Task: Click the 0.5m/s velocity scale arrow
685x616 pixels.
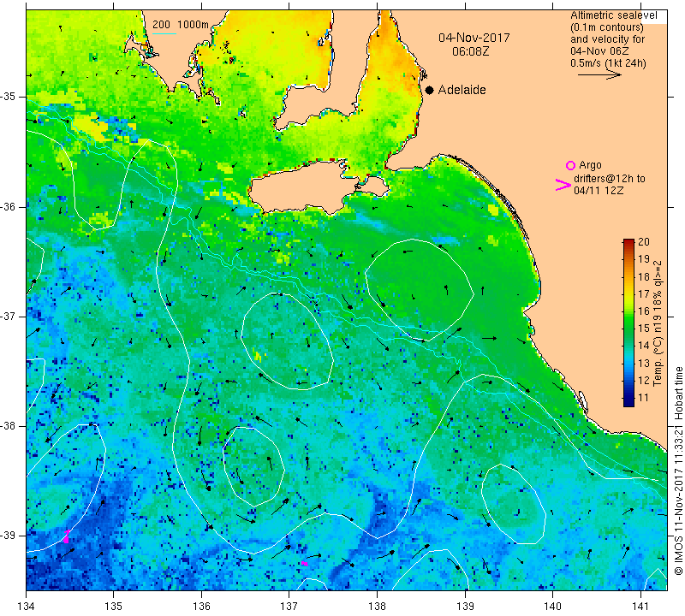Action: point(599,74)
